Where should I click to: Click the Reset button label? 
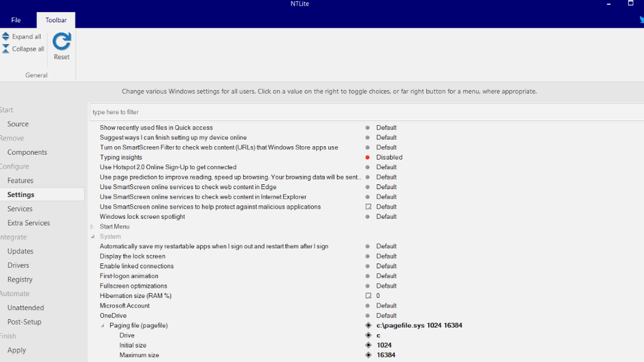click(x=62, y=57)
